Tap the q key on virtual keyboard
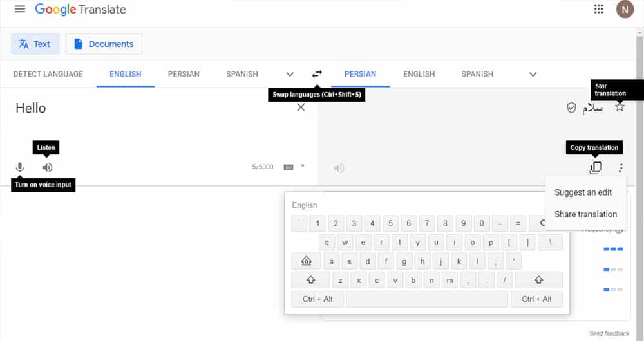The width and height of the screenshot is (644, 341). (327, 242)
